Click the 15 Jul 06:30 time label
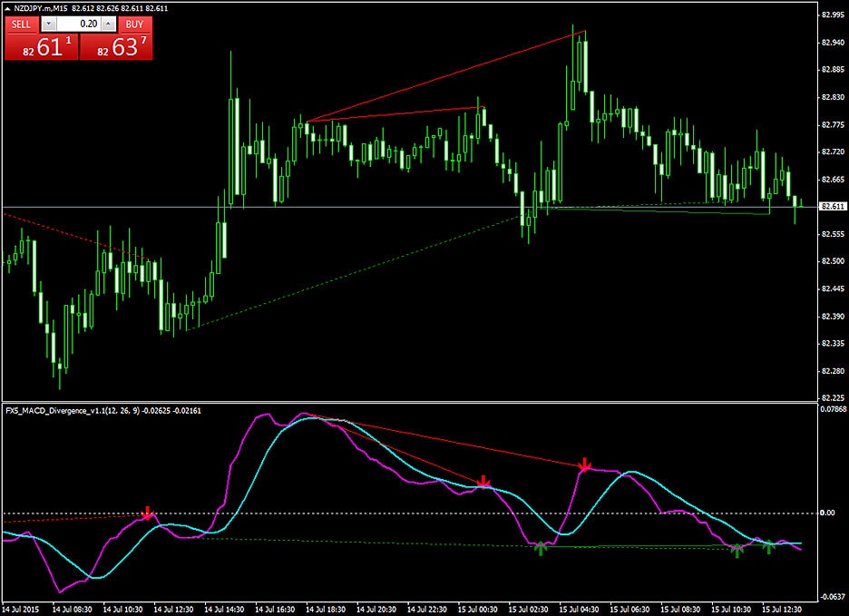Image resolution: width=849 pixels, height=616 pixels. [629, 609]
